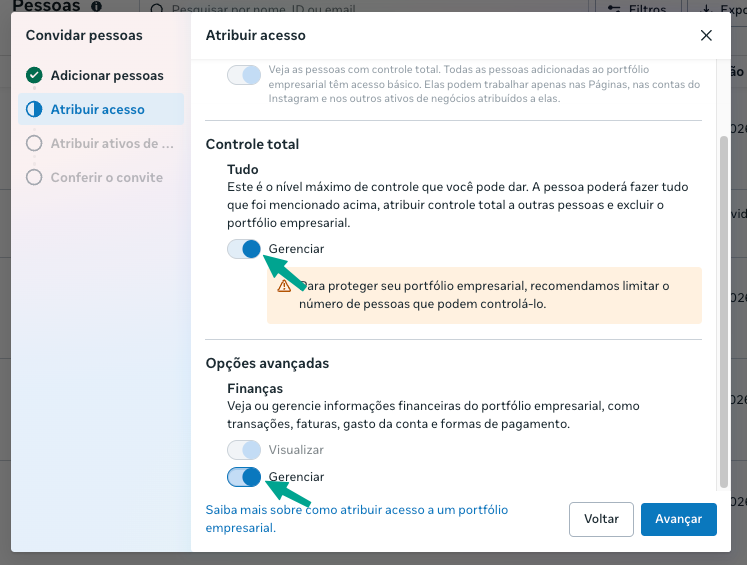This screenshot has height=565, width=747.
Task: Click the half-filled circle icon for Atribuir acesso
Action: 34,109
